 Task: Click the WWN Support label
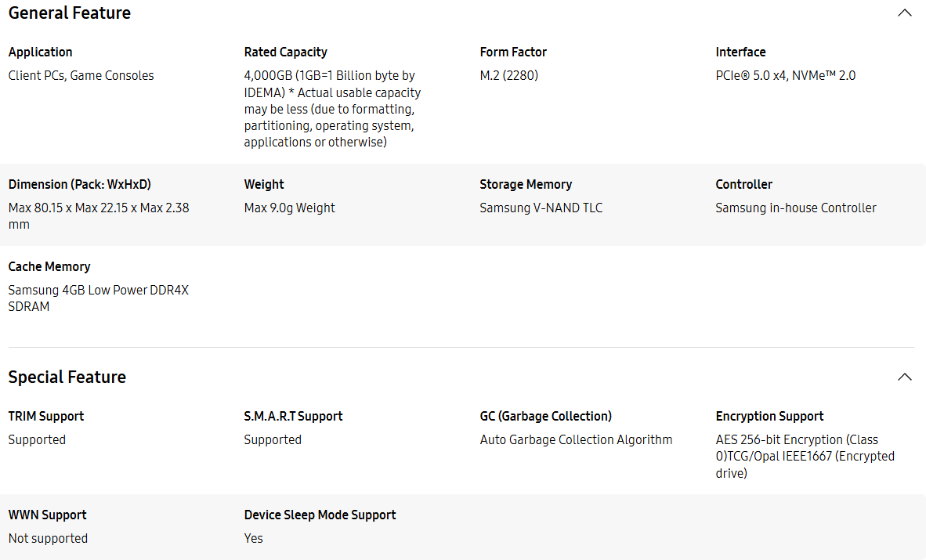(x=48, y=515)
